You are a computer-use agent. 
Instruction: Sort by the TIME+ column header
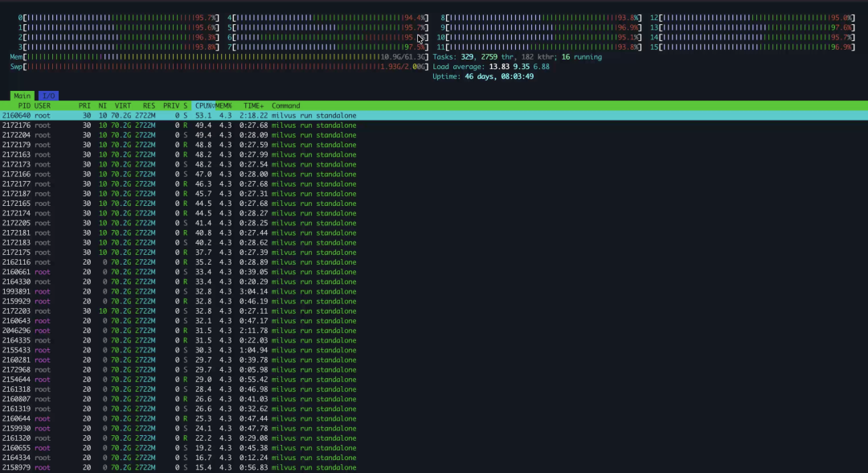253,106
